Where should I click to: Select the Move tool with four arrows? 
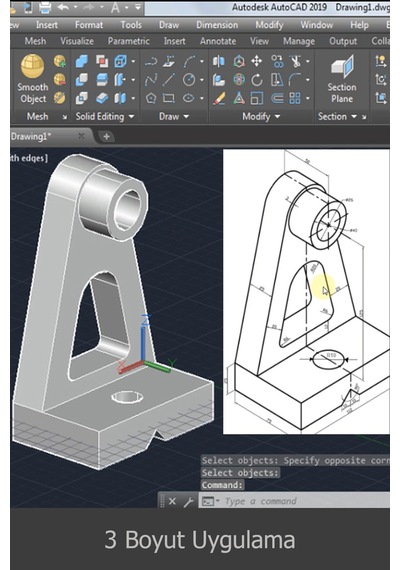[257, 61]
